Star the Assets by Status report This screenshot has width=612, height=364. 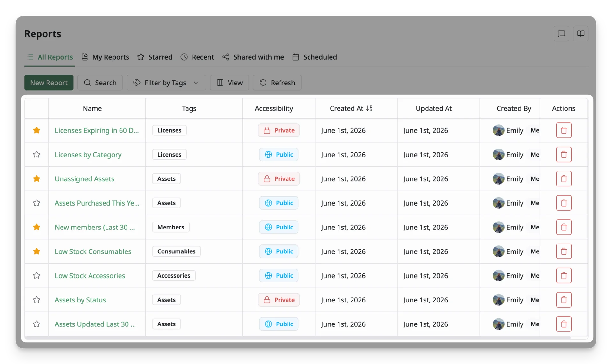[37, 300]
